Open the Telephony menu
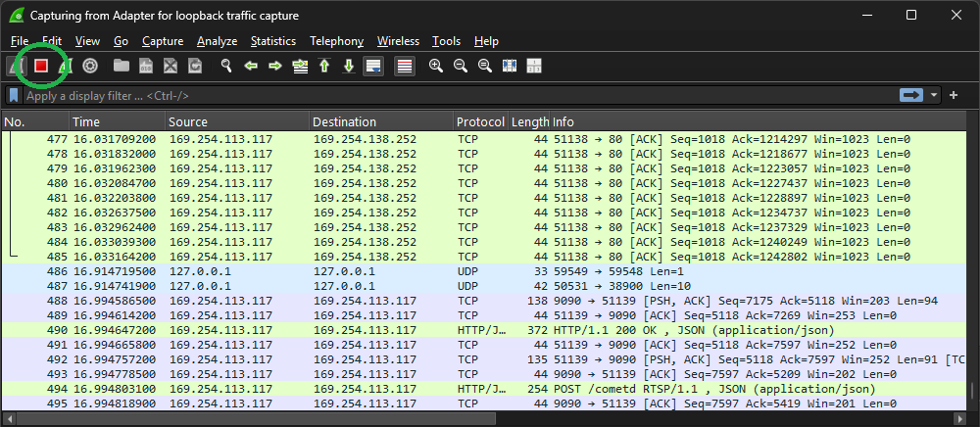The width and height of the screenshot is (980, 427). click(x=336, y=41)
